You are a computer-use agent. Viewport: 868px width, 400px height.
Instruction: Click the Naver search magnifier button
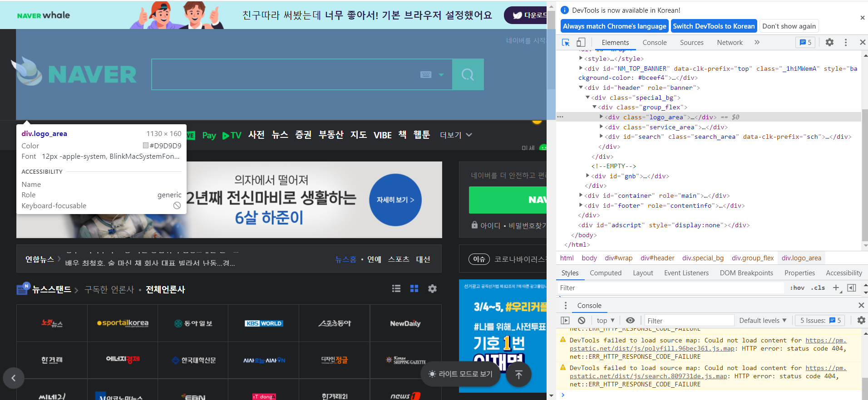pos(468,74)
